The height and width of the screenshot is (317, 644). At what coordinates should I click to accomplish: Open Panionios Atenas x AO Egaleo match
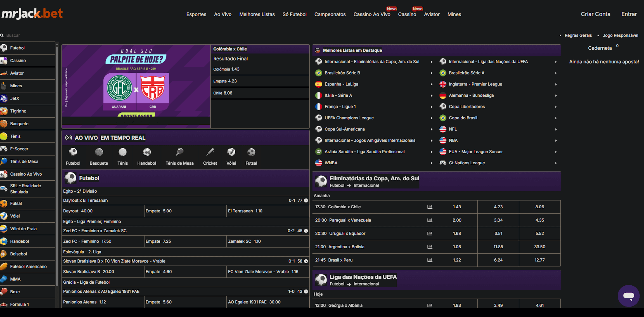[x=185, y=291]
